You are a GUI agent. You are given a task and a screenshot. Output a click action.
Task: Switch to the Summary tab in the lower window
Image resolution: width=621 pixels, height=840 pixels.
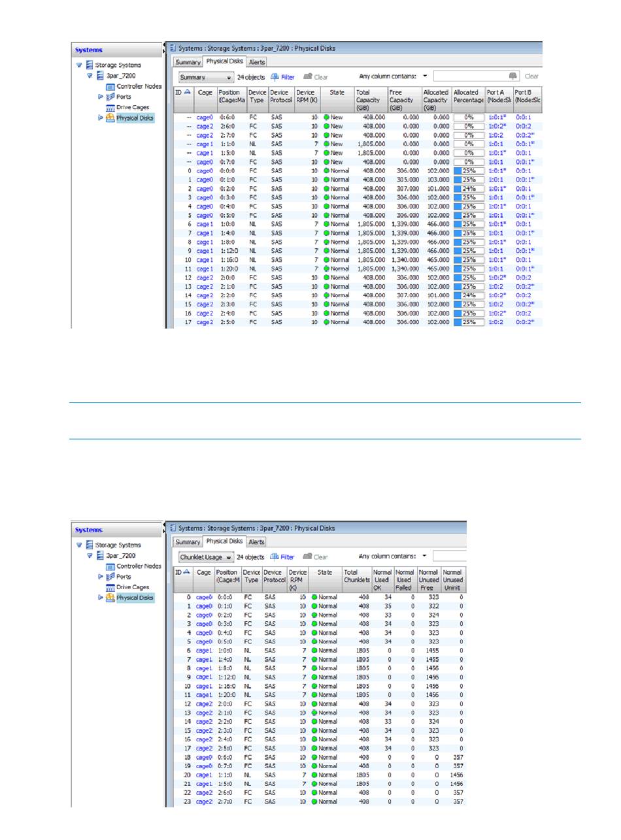188,542
